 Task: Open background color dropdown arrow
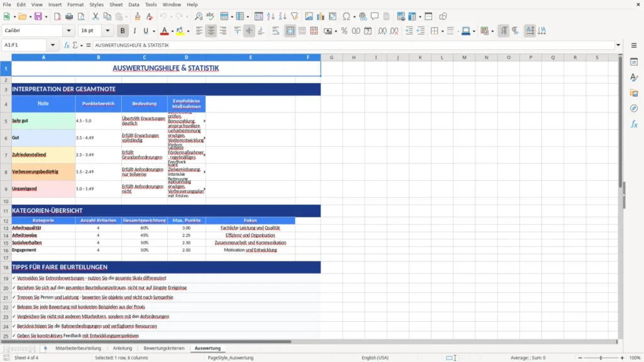[188, 31]
